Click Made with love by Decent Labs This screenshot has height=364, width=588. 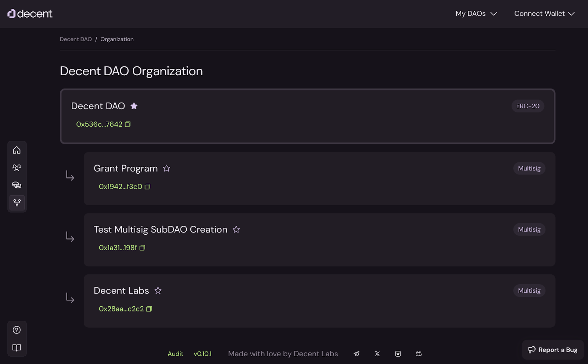tap(283, 354)
